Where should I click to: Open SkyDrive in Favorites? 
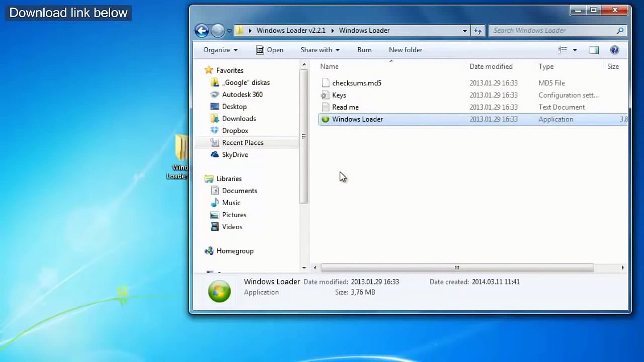(235, 155)
